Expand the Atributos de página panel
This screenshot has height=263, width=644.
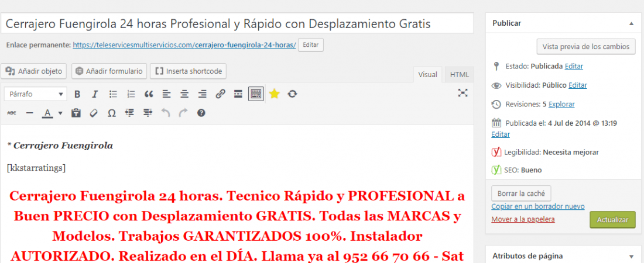coord(631,256)
